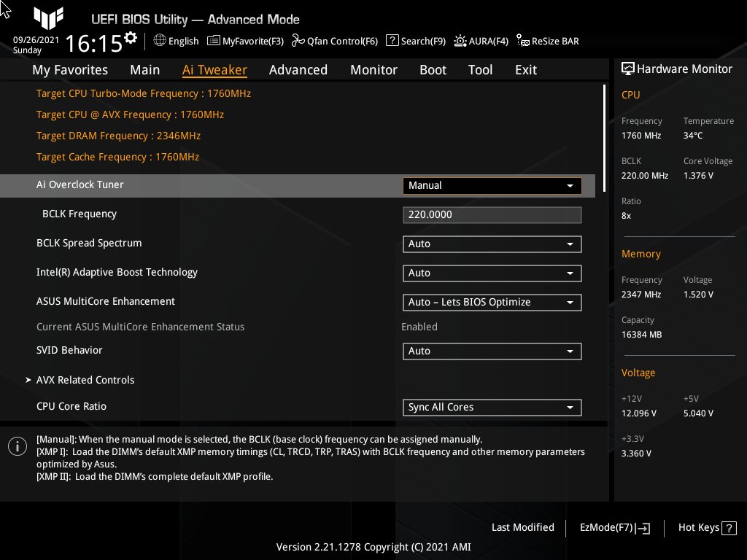The width and height of the screenshot is (747, 560).
Task: Click the Hardware Monitor display icon
Action: point(628,69)
